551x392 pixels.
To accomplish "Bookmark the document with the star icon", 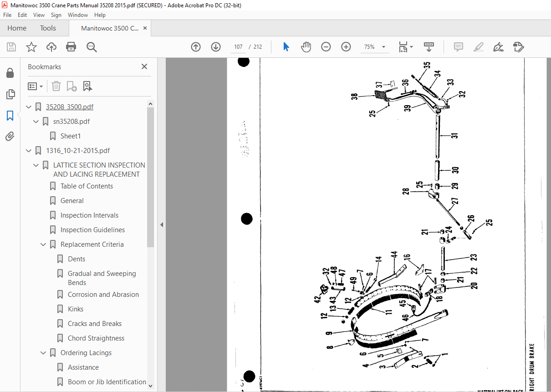I will pos(31,47).
